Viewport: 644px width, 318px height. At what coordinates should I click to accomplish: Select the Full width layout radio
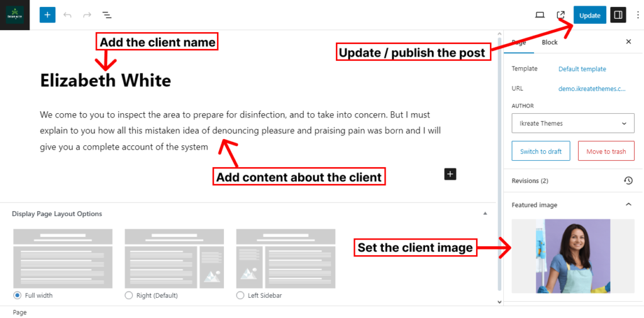point(18,295)
